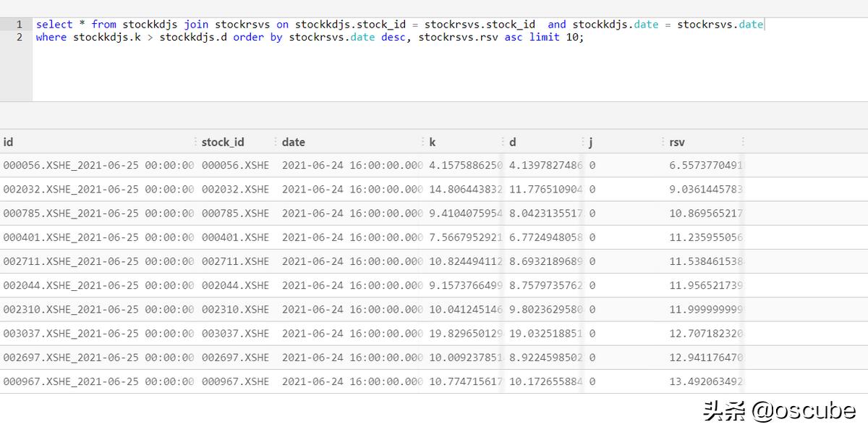The width and height of the screenshot is (868, 435).
Task: Click the resize handle after id column
Action: (195, 142)
